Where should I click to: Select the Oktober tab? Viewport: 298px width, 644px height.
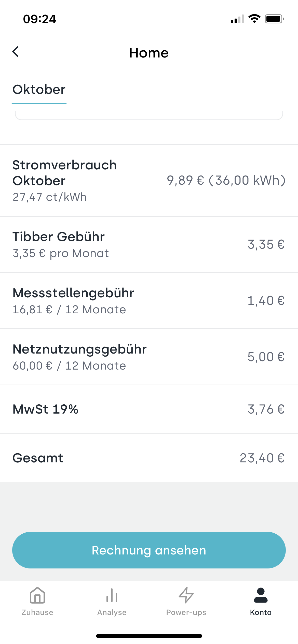click(39, 90)
